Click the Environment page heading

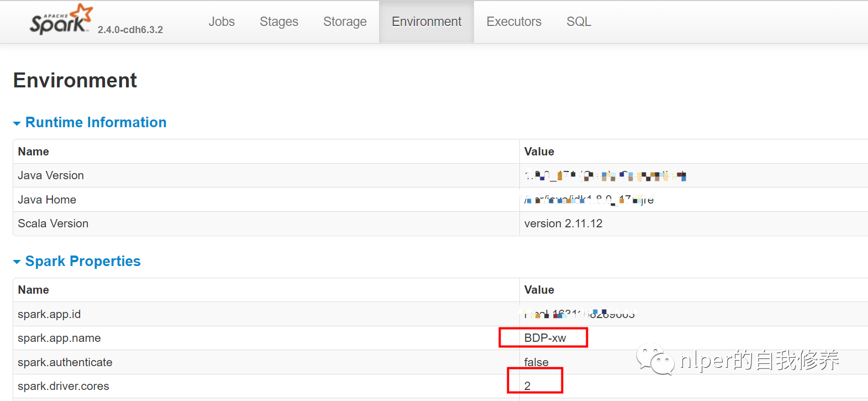click(75, 81)
